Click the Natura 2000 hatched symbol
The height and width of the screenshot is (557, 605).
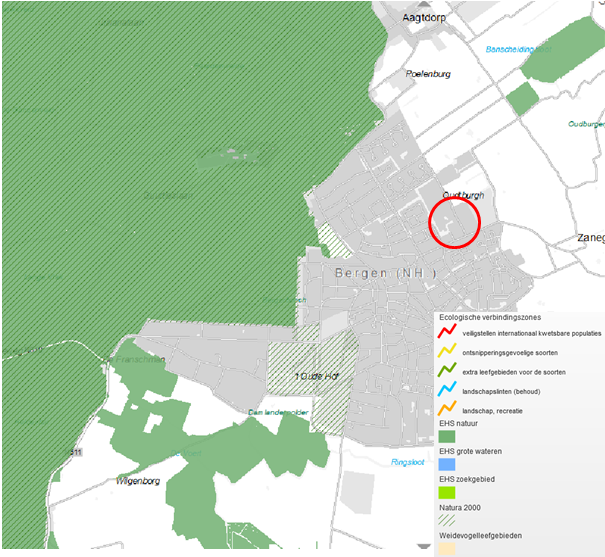click(x=446, y=520)
